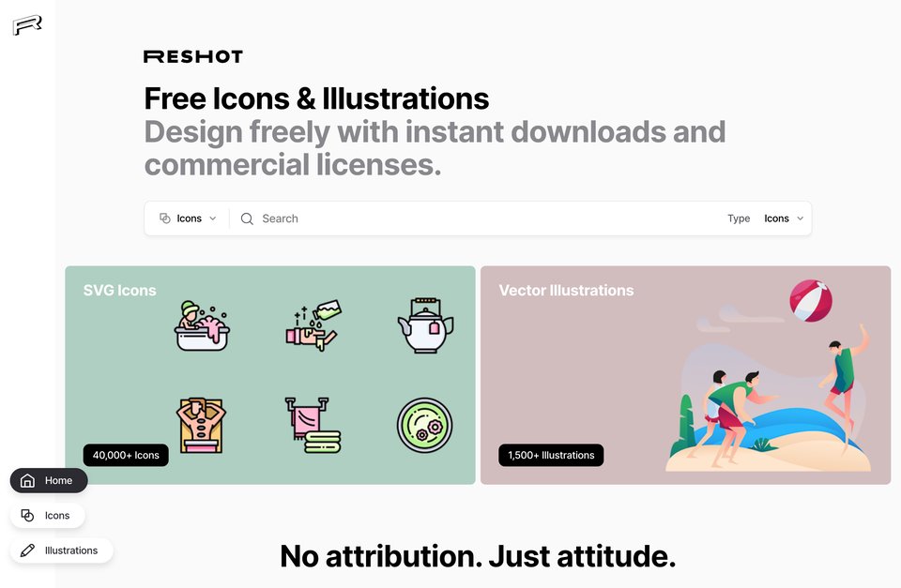Click the 1,500+ Illustrations button
The image size is (901, 588).
click(x=551, y=456)
